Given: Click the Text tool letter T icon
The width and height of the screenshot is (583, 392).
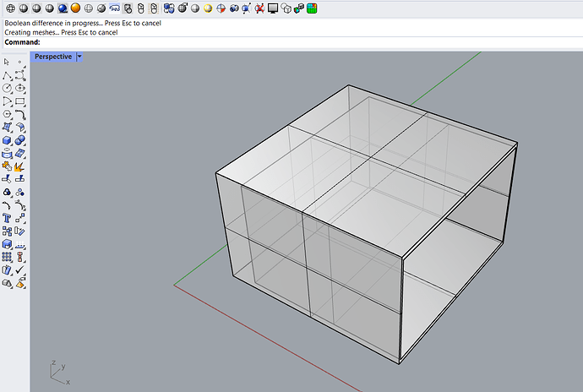Looking at the screenshot, I should coord(7,218).
